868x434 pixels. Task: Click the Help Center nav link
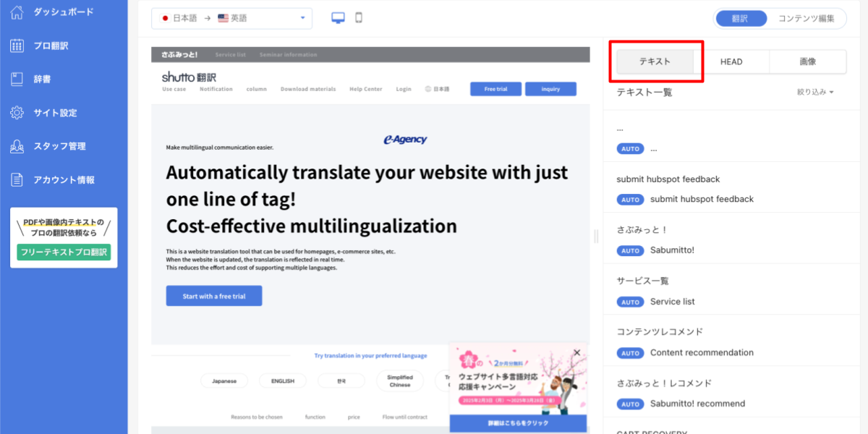(x=366, y=89)
